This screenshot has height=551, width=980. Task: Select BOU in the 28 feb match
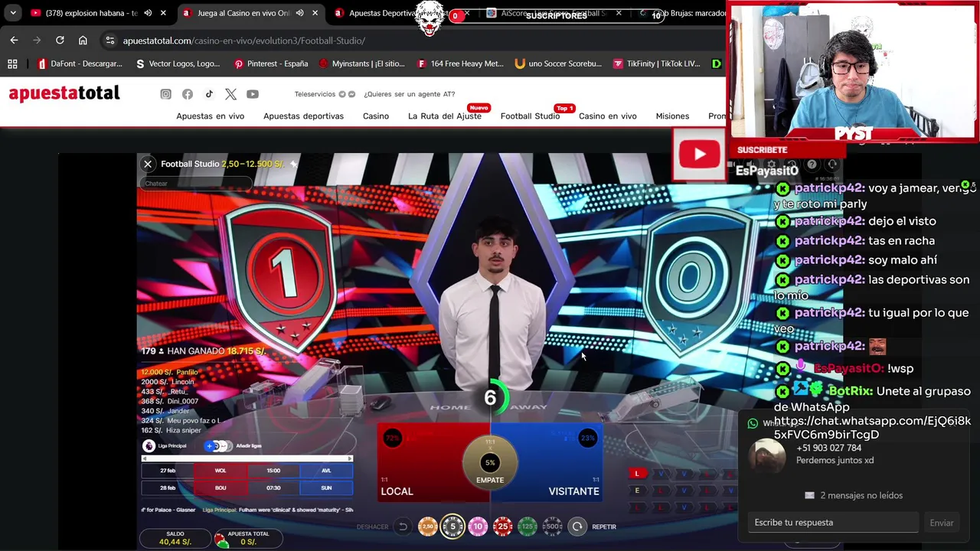tap(220, 487)
